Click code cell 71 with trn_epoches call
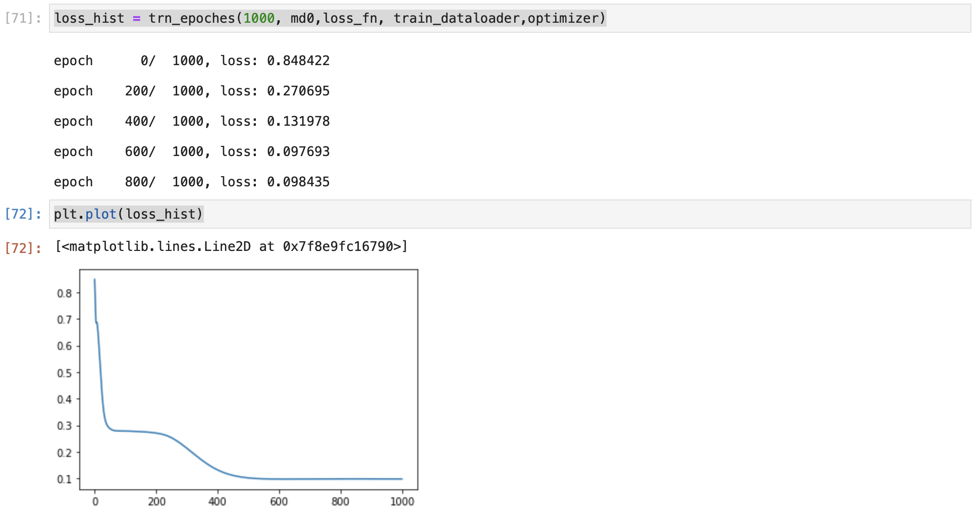This screenshot has height=513, width=980. 510,19
